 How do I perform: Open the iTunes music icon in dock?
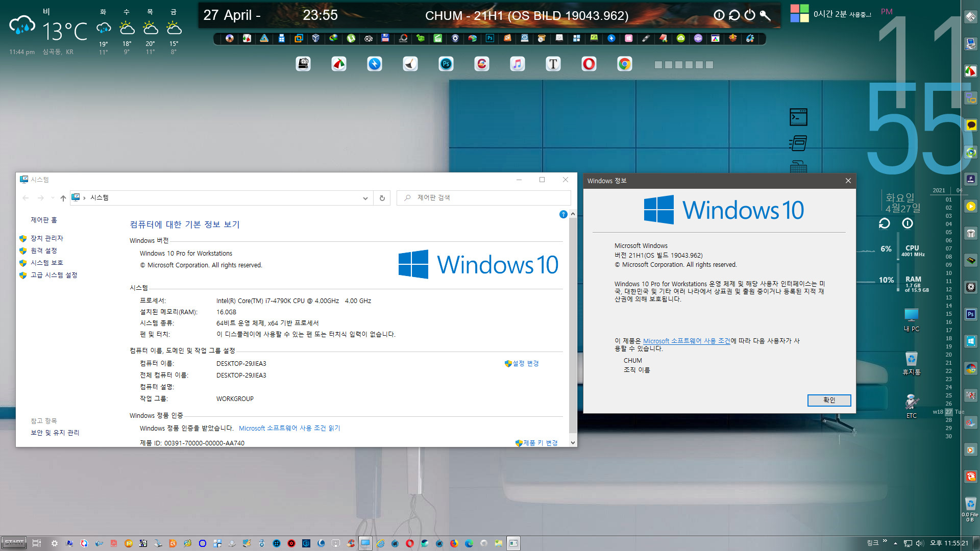point(518,64)
